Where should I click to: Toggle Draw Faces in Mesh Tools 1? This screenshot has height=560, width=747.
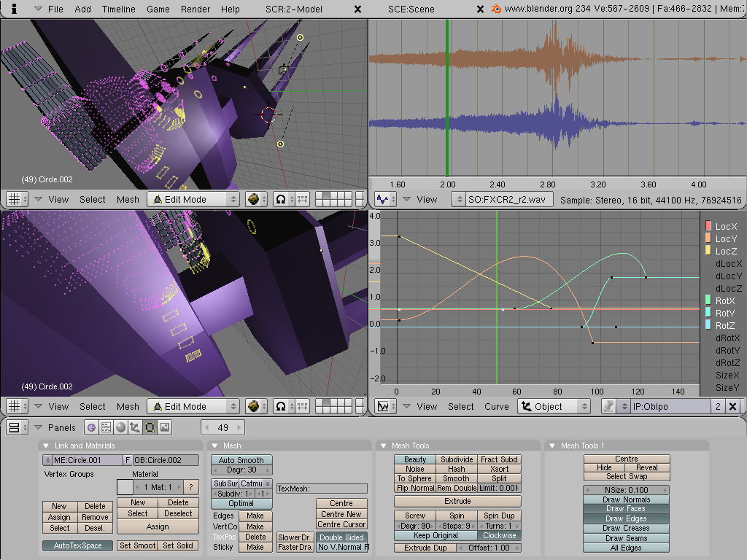tap(626, 509)
